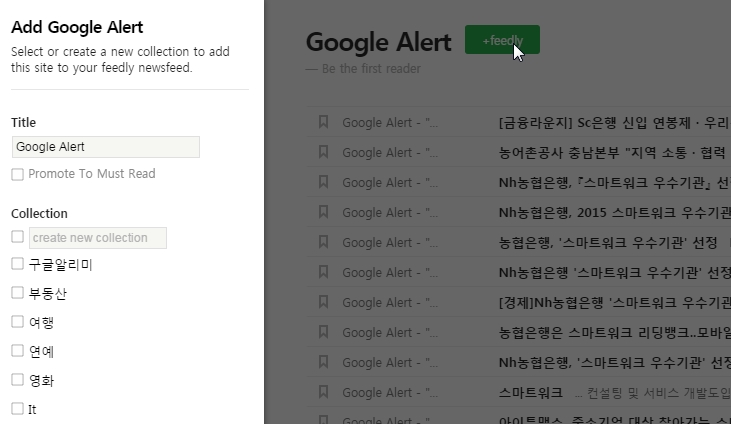
Task: Bookmark the Sc은행 신입 연봉제 article
Action: click(x=323, y=122)
